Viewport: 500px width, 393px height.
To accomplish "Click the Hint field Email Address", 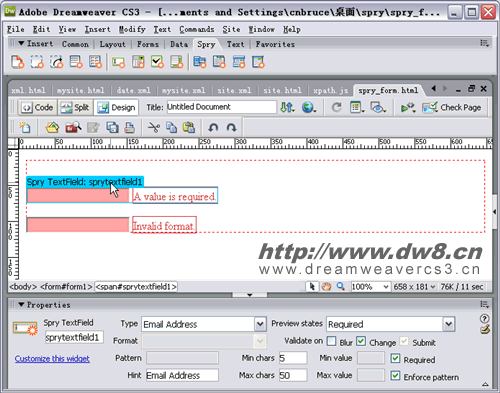I will pos(182,375).
